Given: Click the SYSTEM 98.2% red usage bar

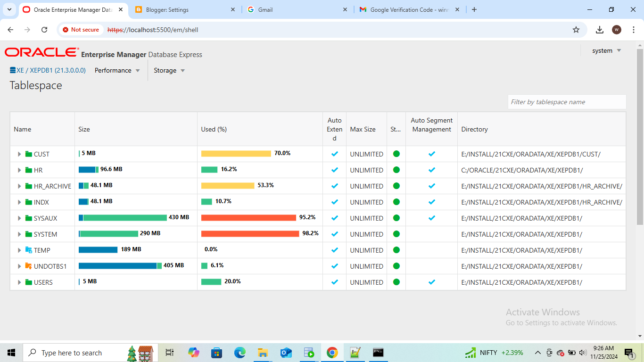Looking at the screenshot, I should pyautogui.click(x=250, y=234).
